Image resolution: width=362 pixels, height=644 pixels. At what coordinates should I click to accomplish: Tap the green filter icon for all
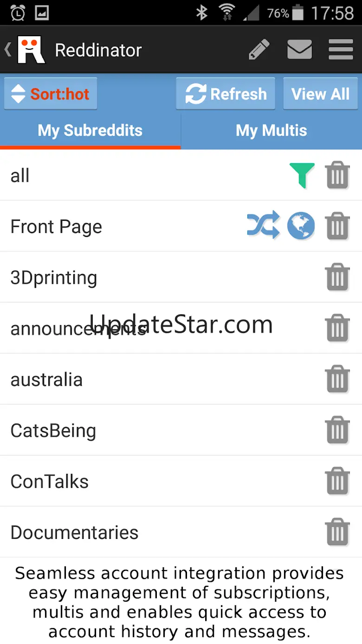click(302, 175)
